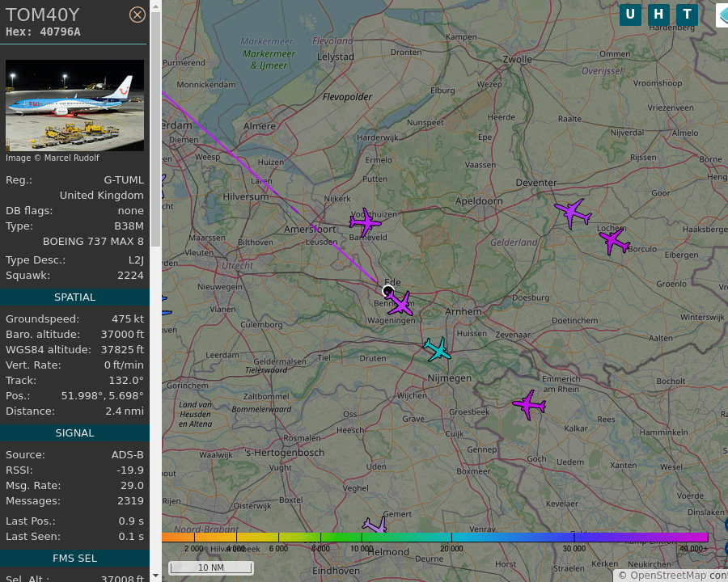Screen dimensions: 728x582
Task: Click the 40 000+ end of altitude legend
Action: (694, 548)
